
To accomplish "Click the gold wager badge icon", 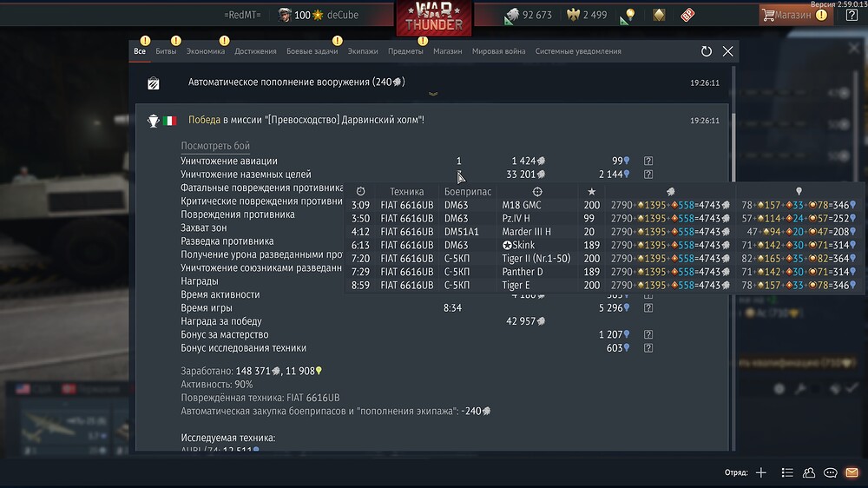I will (659, 15).
